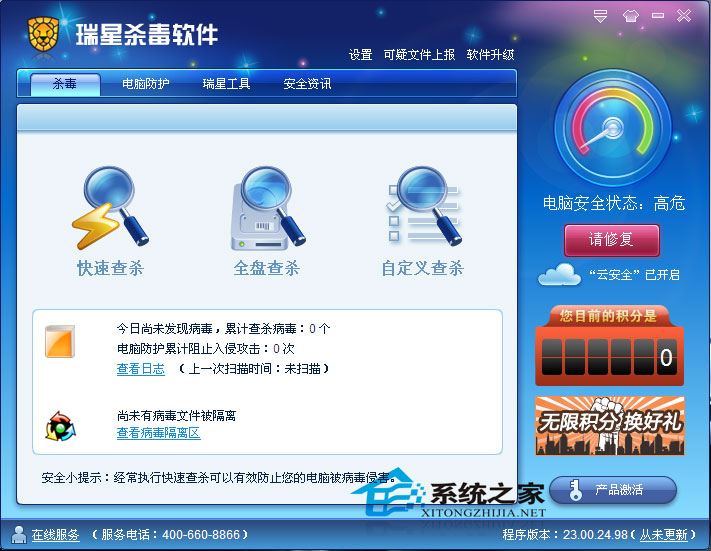This screenshot has height=551, width=711.
Task: Open the 查看病毒隔离区 link
Action: click(158, 433)
